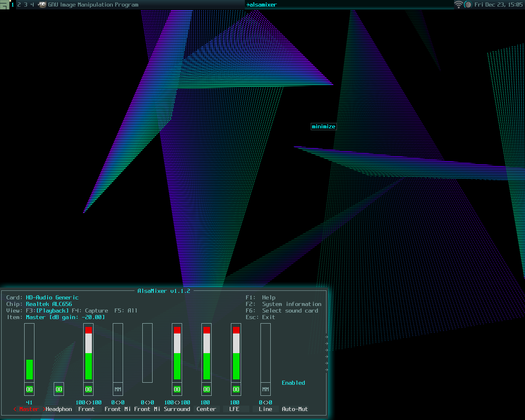Click the 100 value above Center
Viewport: 525px width, 420px height.
tap(205, 403)
